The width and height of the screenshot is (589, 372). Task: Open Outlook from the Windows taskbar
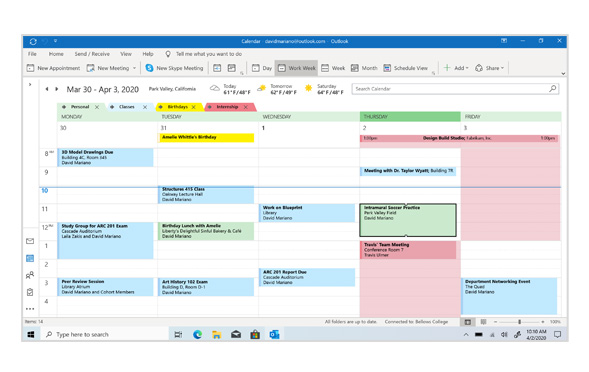(x=274, y=334)
